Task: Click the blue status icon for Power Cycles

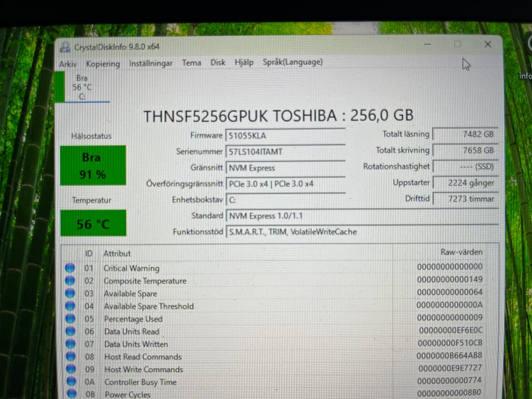Action: [71, 393]
